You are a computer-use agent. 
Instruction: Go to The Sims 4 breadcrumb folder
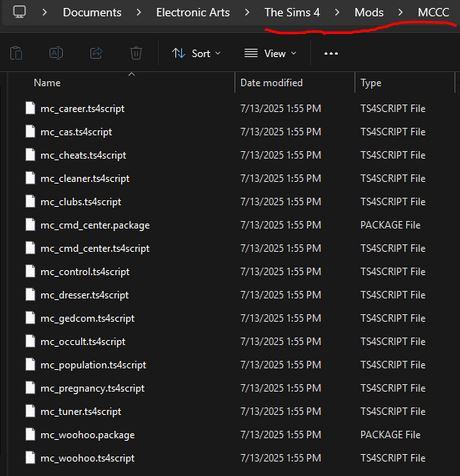coord(292,13)
